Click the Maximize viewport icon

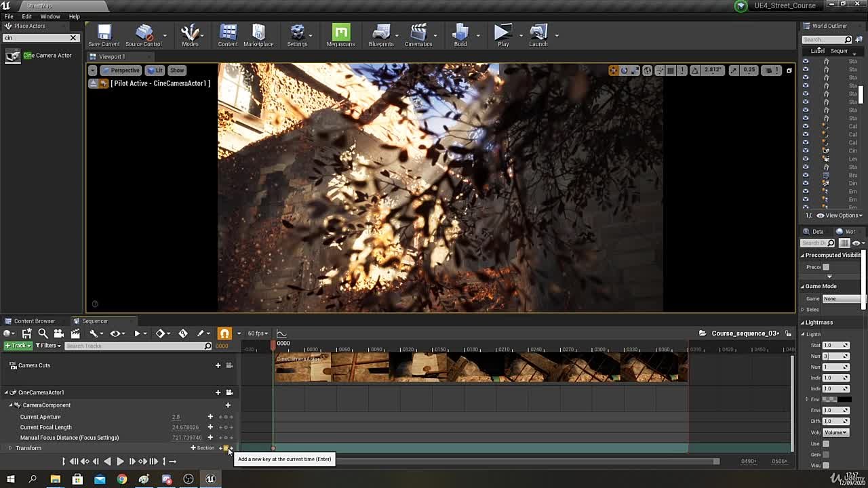click(789, 70)
